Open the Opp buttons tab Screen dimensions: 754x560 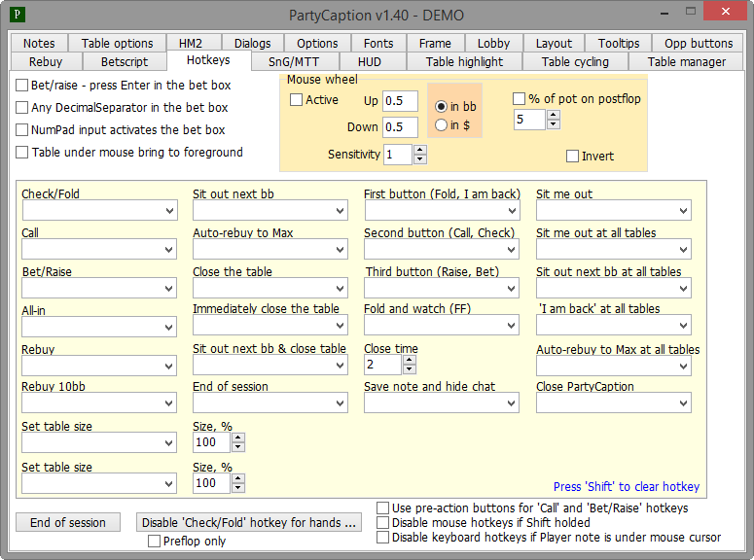pos(699,43)
